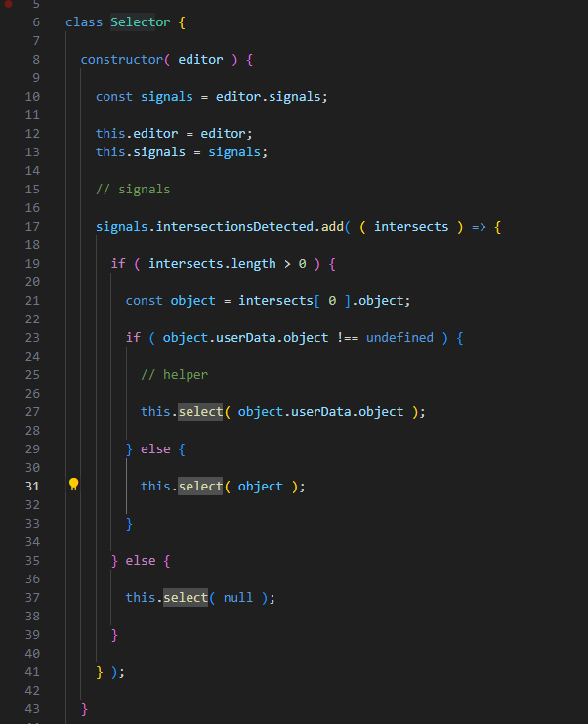Screen dimensions: 588x724
Task: Click object.userData.object argument on line 27
Action: (320, 412)
